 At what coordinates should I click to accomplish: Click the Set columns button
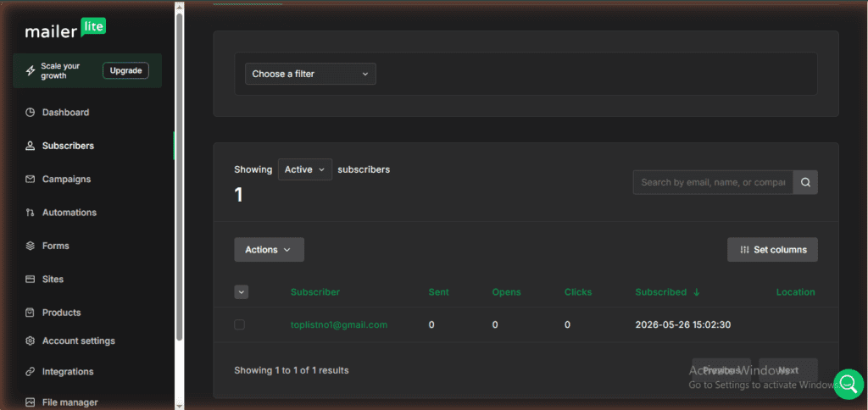(x=772, y=250)
